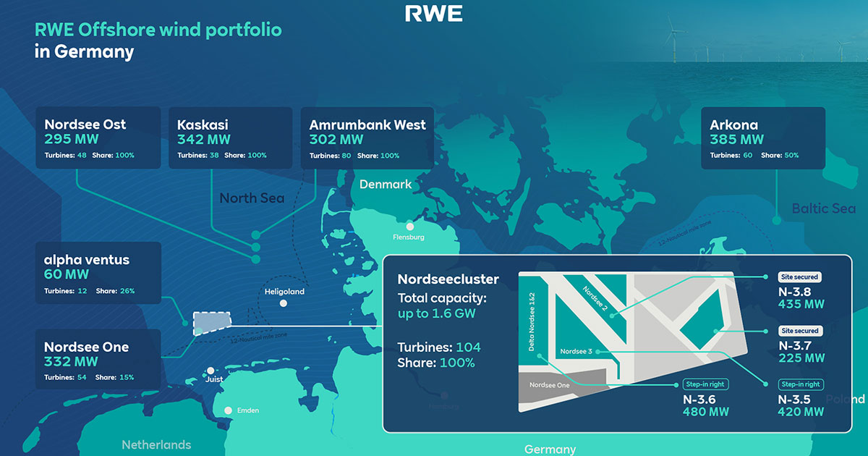Click the RWE logo at the top

(433, 13)
